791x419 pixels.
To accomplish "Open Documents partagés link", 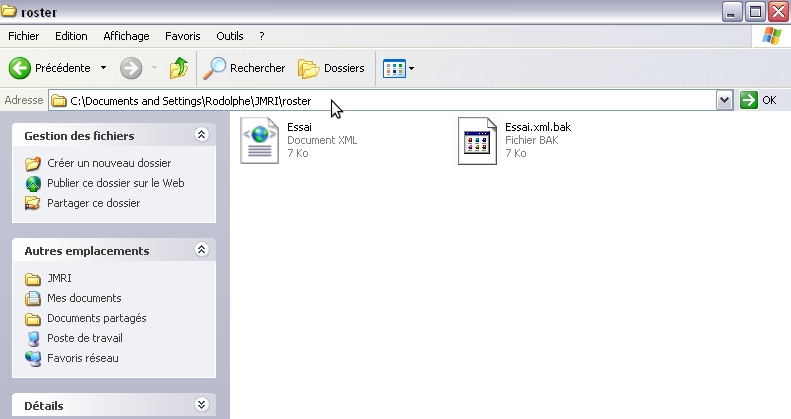I will pos(97,318).
